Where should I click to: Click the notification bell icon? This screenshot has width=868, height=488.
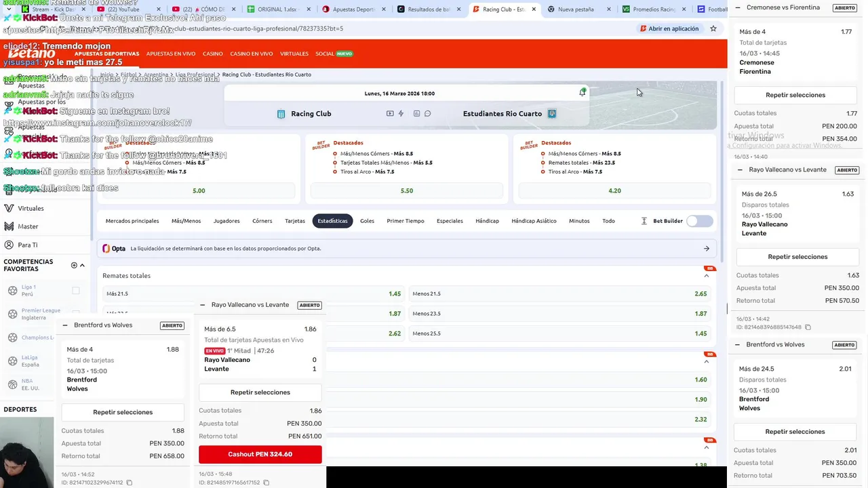pos(583,93)
